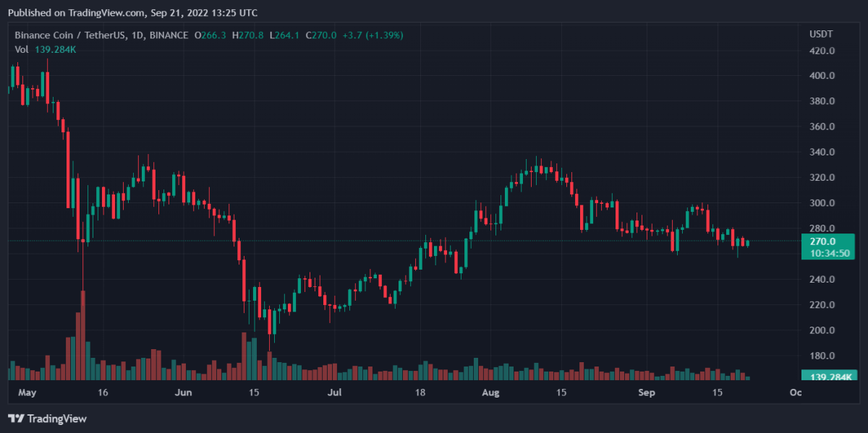Click the May date axis label
This screenshot has width=868, height=433.
(x=26, y=393)
